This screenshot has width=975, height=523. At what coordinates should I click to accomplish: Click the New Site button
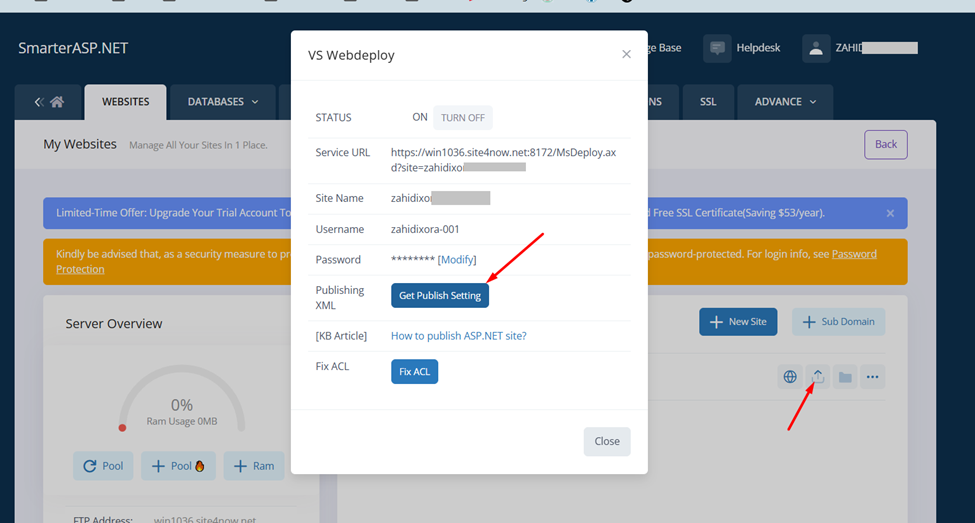(738, 322)
